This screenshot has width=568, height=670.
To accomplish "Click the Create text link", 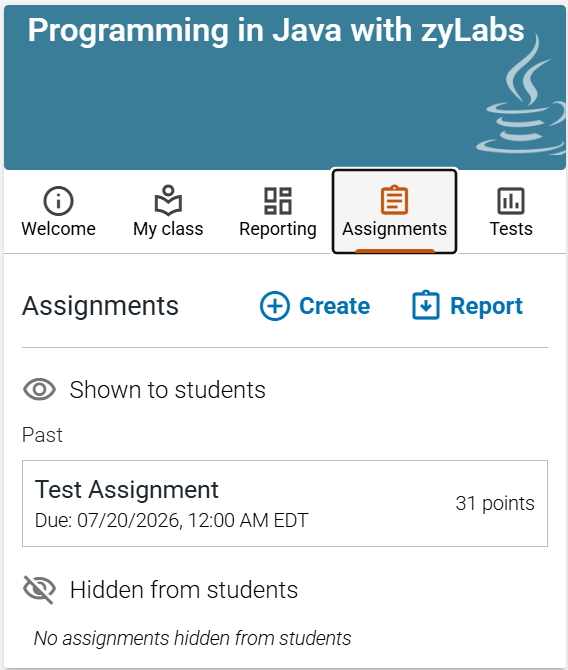I will pos(335,306).
